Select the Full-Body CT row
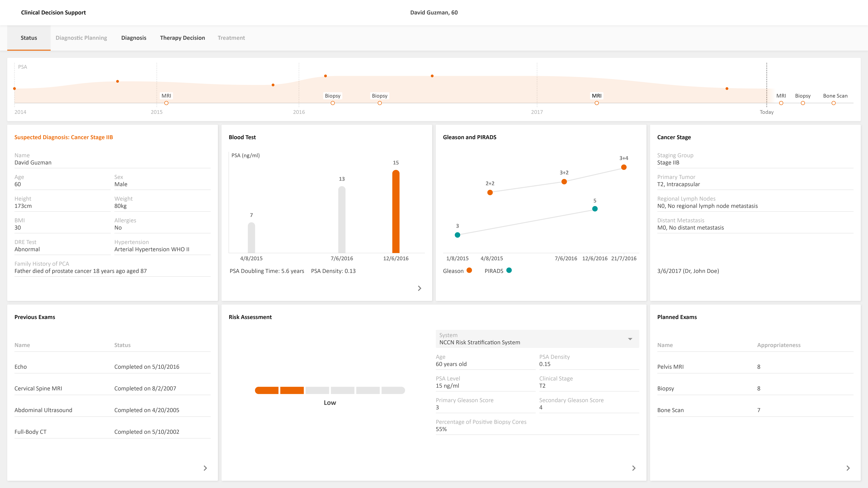This screenshot has height=488, width=868. click(x=113, y=432)
